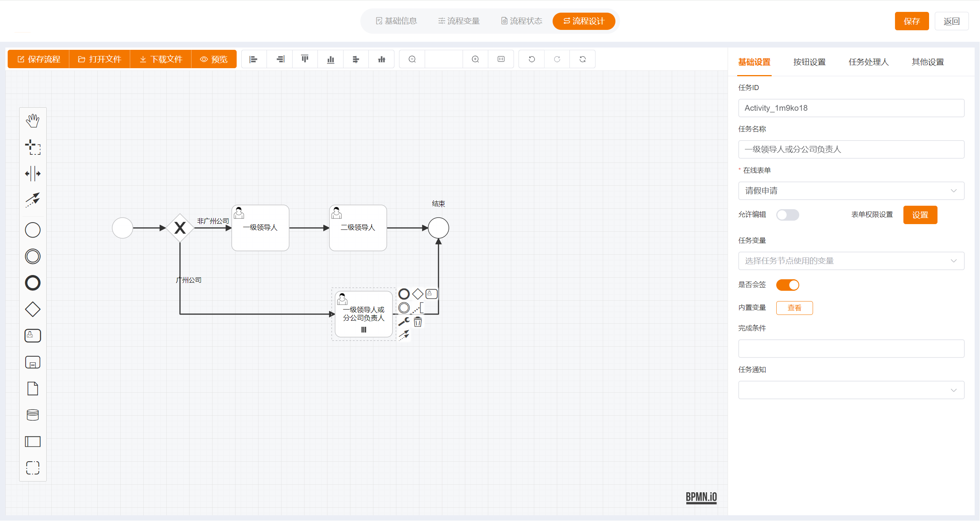
Task: Go to the 流程变量 step
Action: click(x=459, y=21)
